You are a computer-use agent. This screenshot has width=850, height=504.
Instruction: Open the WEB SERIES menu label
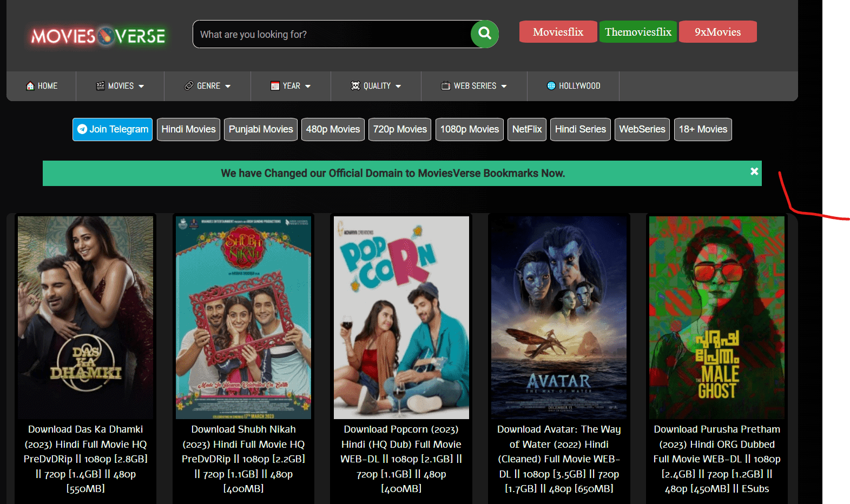[475, 86]
